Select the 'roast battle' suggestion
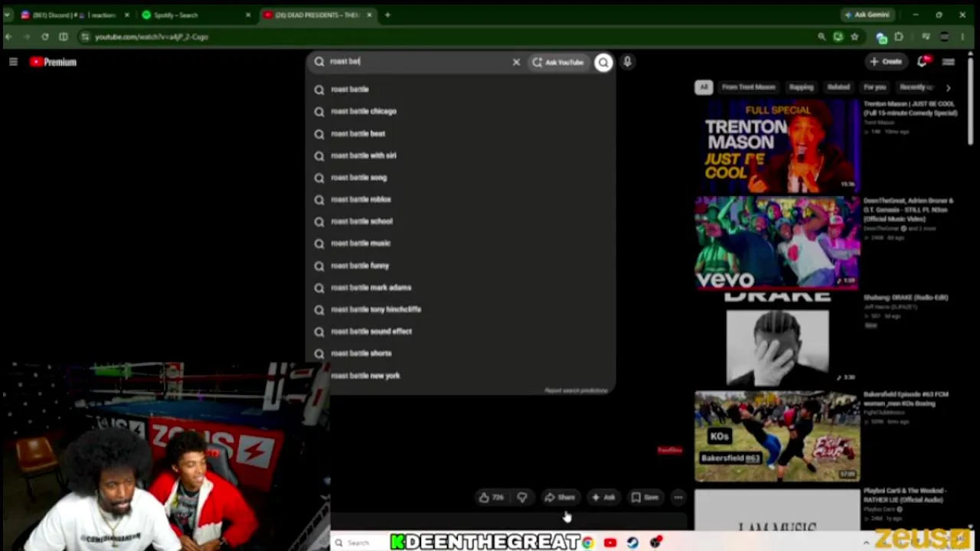Screen dimensions: 980x551 [462, 90]
